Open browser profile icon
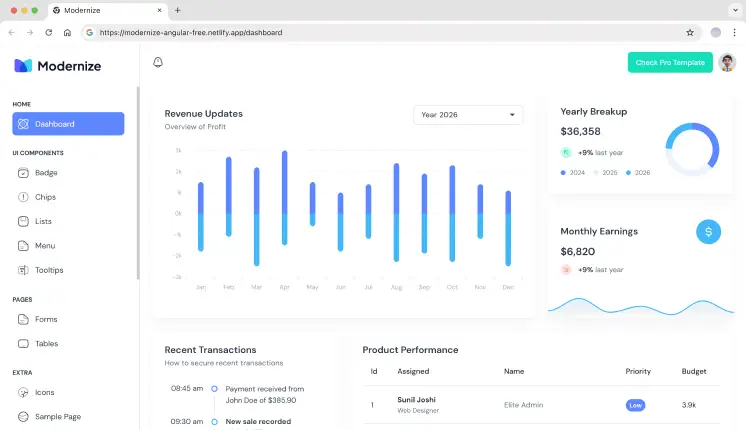 click(716, 32)
